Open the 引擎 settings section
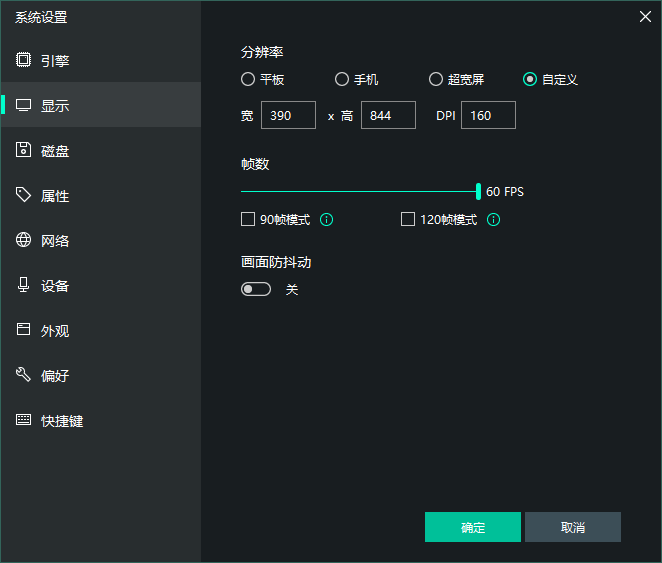Screen dimensions: 662x563 click(x=101, y=60)
